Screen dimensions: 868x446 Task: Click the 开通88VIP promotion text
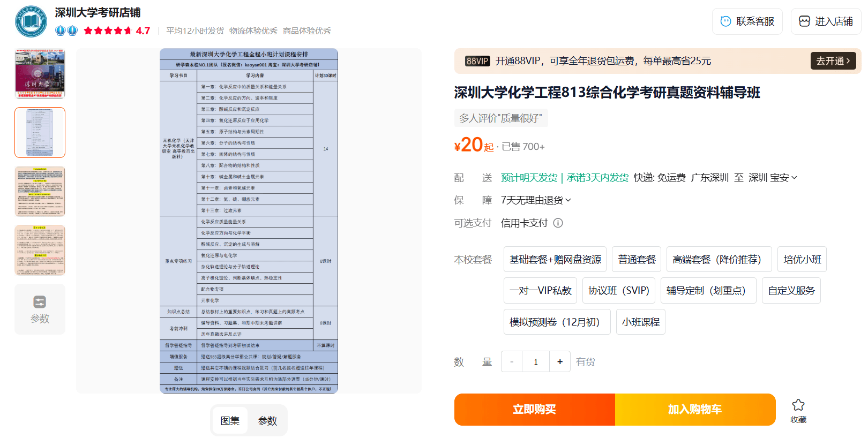(x=603, y=61)
